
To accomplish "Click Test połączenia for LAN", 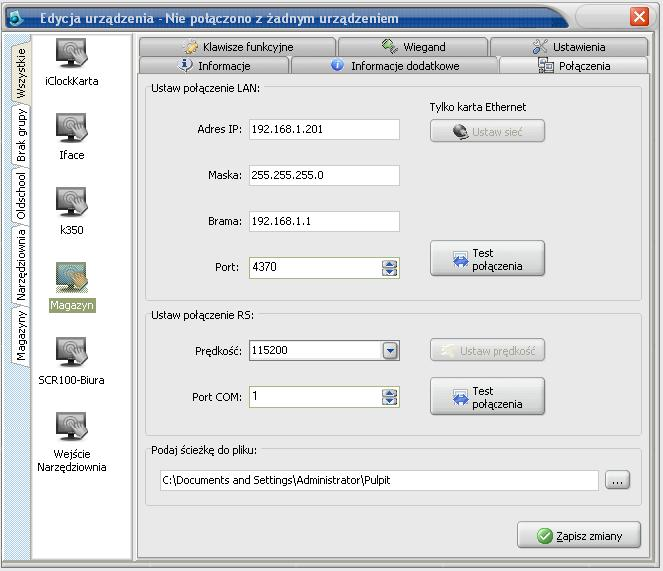I will (x=487, y=259).
